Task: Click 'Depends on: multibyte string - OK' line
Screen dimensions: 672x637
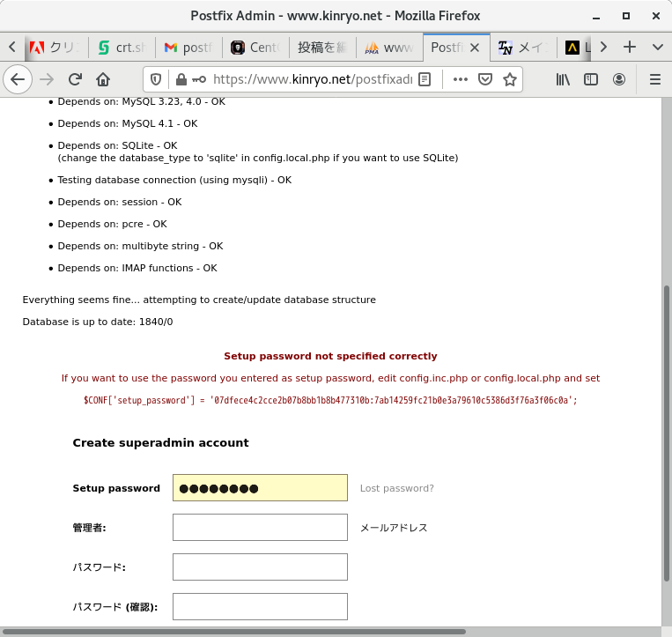Action: point(141,246)
